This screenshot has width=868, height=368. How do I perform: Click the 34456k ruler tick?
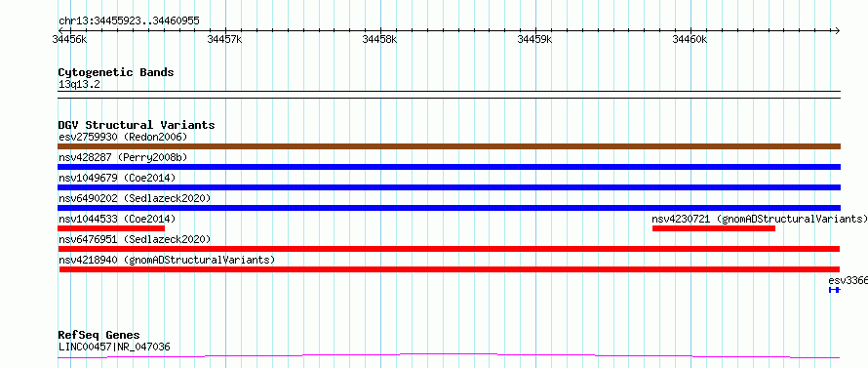coord(70,39)
